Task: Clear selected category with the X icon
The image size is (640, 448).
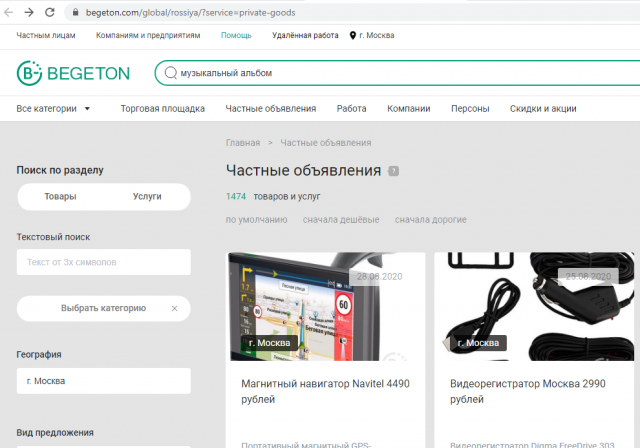Action: click(x=174, y=309)
